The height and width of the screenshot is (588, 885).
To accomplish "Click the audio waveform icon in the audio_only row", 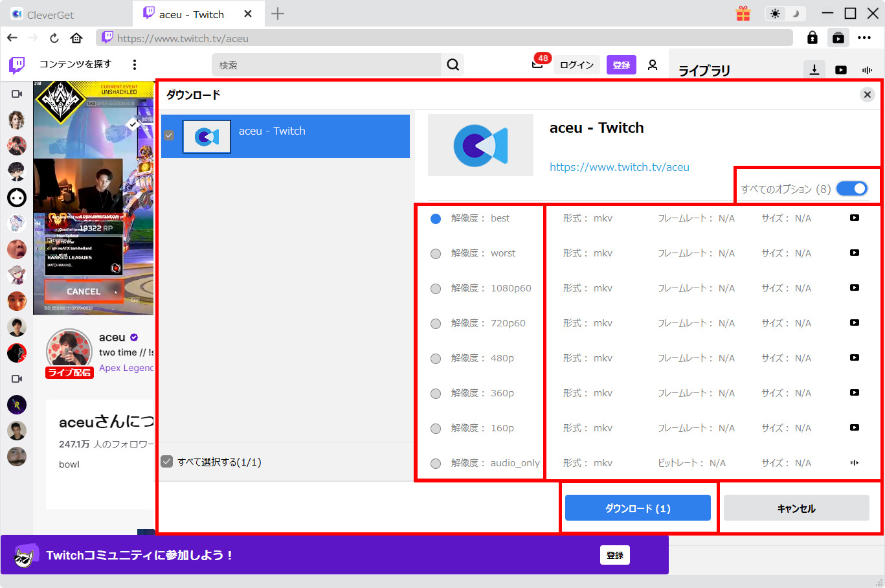I will click(x=855, y=463).
